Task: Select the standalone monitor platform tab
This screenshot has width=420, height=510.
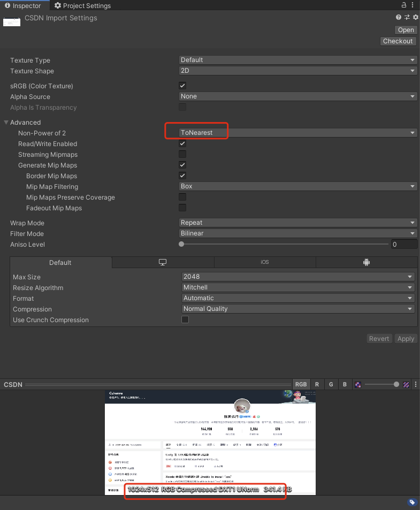Action: click(163, 262)
